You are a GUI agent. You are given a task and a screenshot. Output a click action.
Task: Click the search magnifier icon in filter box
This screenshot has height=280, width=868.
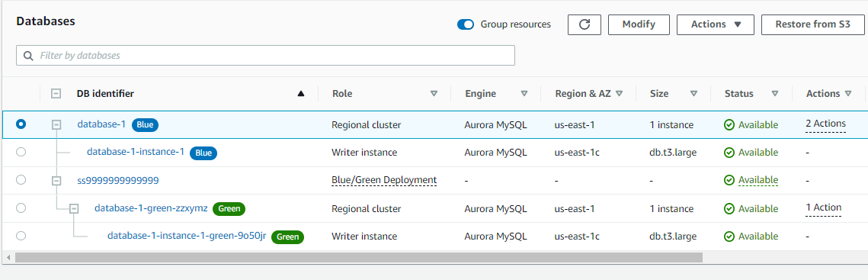pos(28,56)
